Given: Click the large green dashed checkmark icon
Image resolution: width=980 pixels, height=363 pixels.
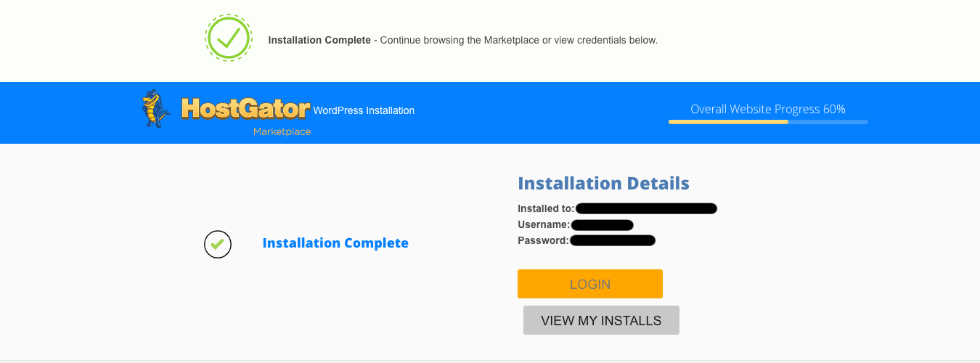Looking at the screenshot, I should tap(228, 38).
